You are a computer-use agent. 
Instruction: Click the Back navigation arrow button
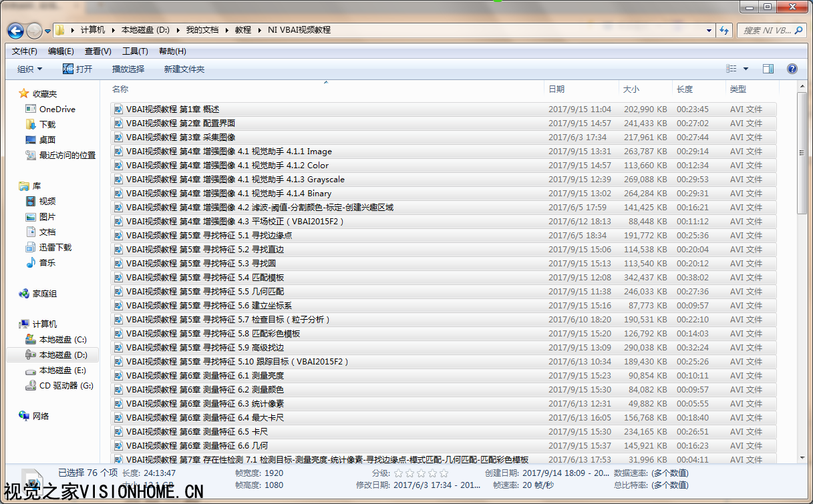(x=15, y=31)
